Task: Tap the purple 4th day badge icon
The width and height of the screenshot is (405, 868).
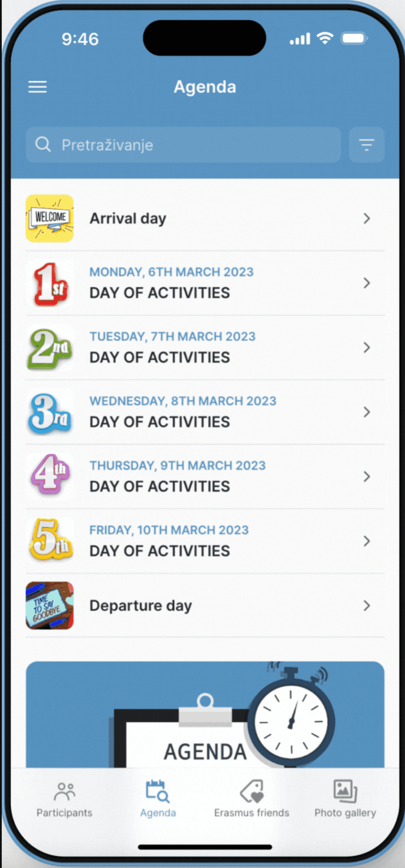Action: [x=50, y=476]
